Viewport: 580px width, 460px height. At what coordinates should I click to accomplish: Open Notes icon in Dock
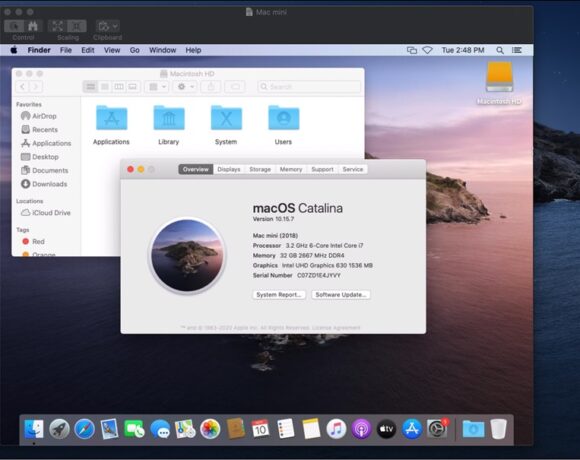point(311,429)
